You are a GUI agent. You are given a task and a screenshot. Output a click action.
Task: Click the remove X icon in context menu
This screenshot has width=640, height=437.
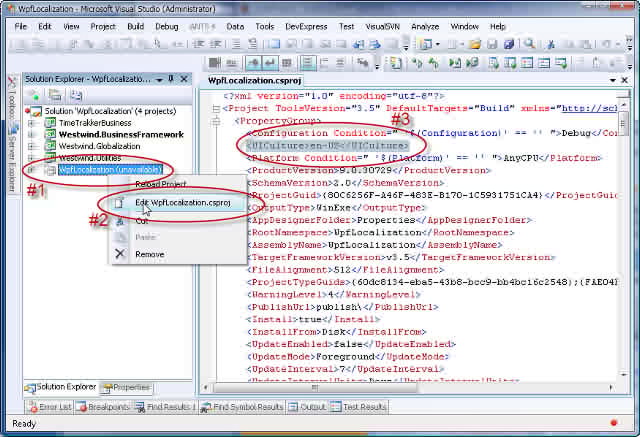pyautogui.click(x=120, y=254)
